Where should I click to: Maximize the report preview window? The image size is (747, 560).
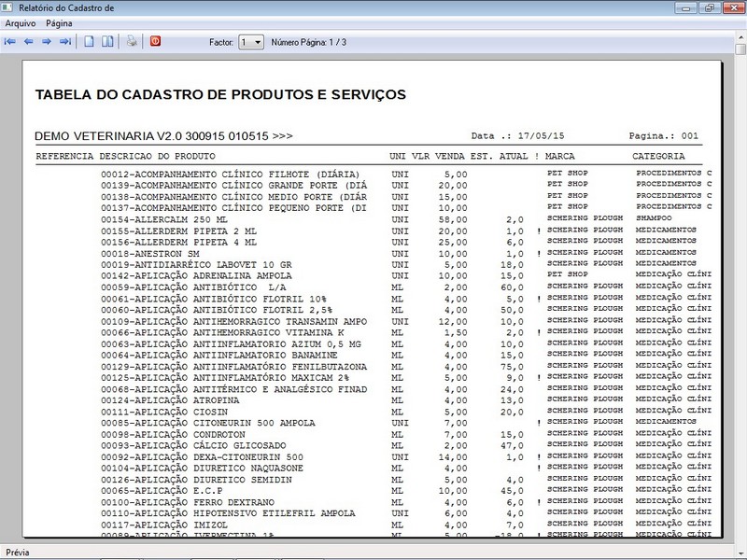tap(711, 7)
